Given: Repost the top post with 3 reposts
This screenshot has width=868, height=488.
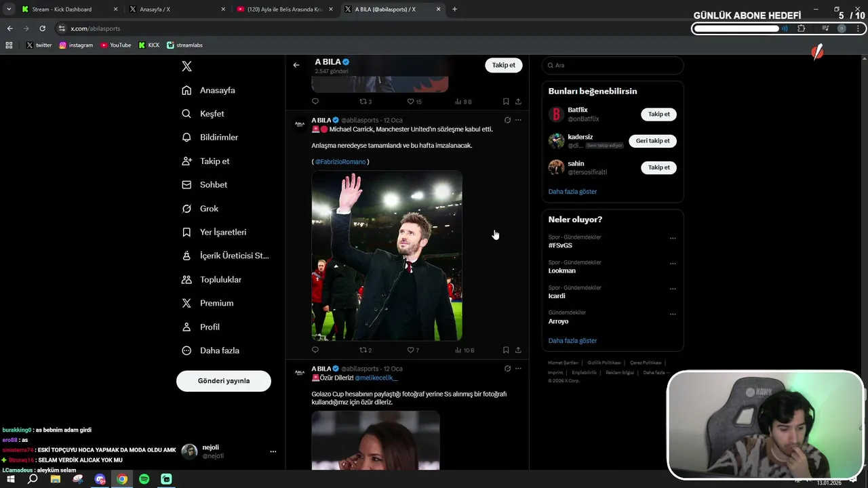Looking at the screenshot, I should (x=366, y=102).
